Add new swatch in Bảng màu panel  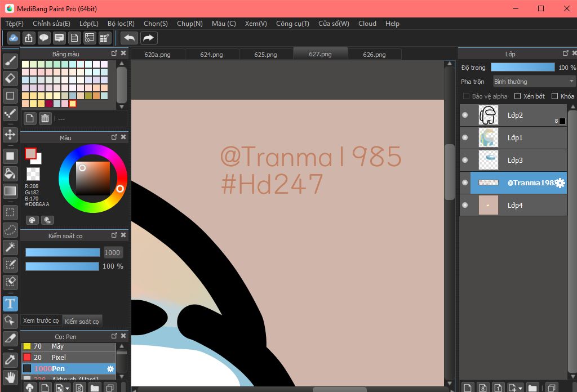[x=30, y=118]
